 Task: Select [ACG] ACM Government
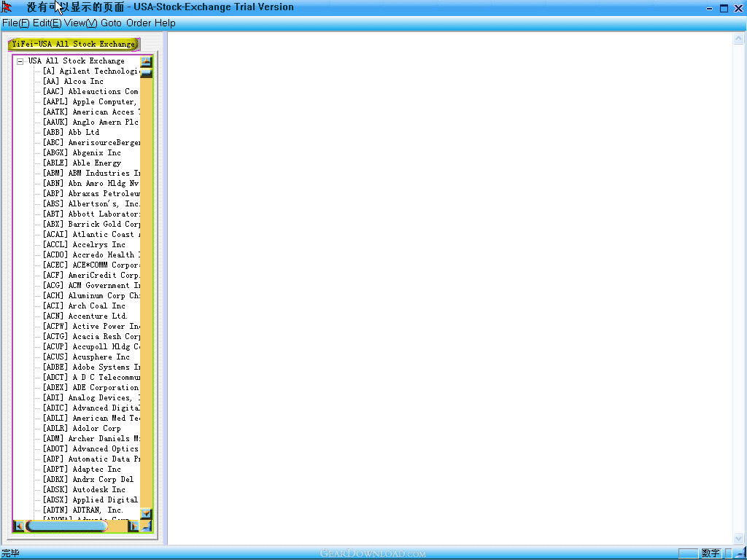tap(91, 285)
